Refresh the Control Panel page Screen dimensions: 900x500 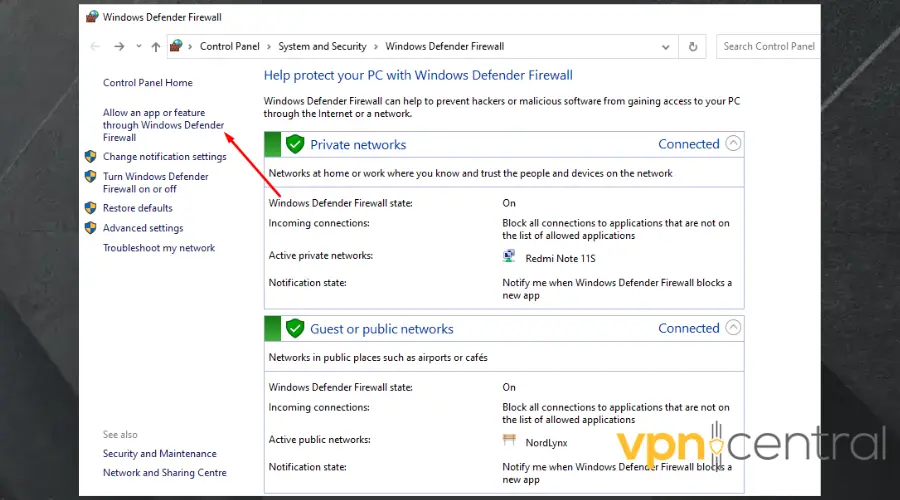693,46
